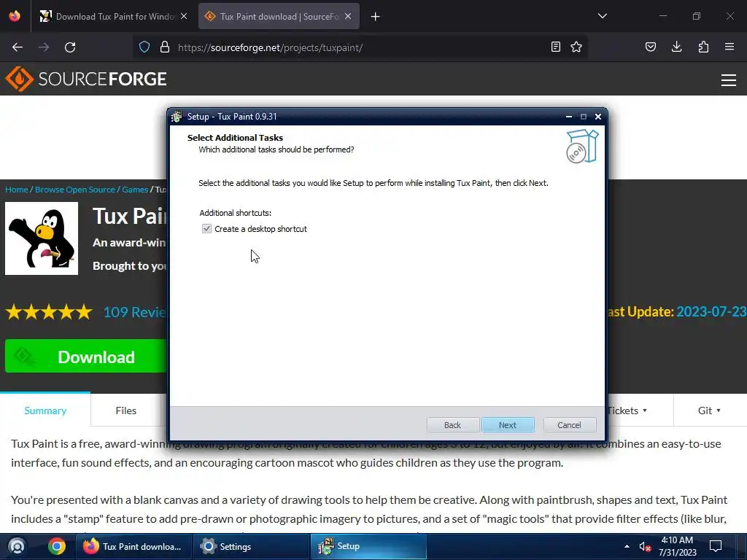The height and width of the screenshot is (560, 747).
Task: Cancel the Tux Paint installation
Action: click(569, 425)
